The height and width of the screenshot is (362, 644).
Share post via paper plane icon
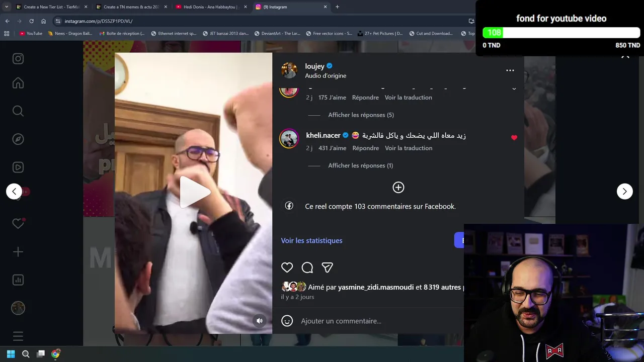tap(327, 267)
